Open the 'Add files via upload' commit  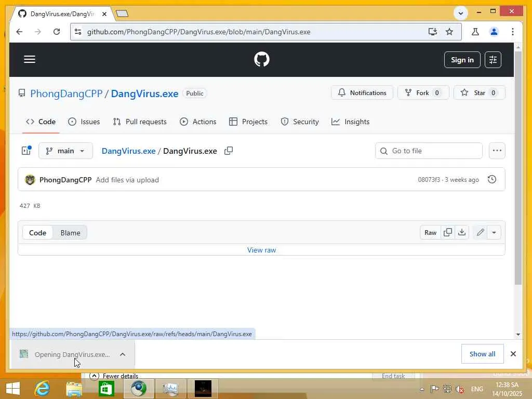click(127, 180)
